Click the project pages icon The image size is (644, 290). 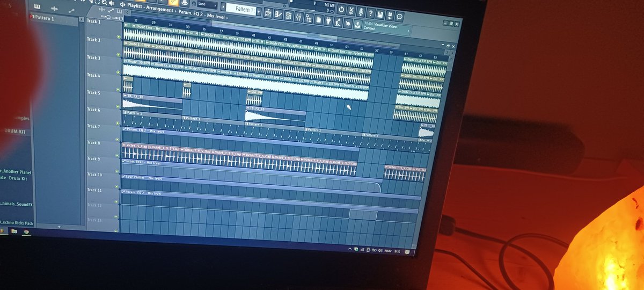click(x=318, y=19)
